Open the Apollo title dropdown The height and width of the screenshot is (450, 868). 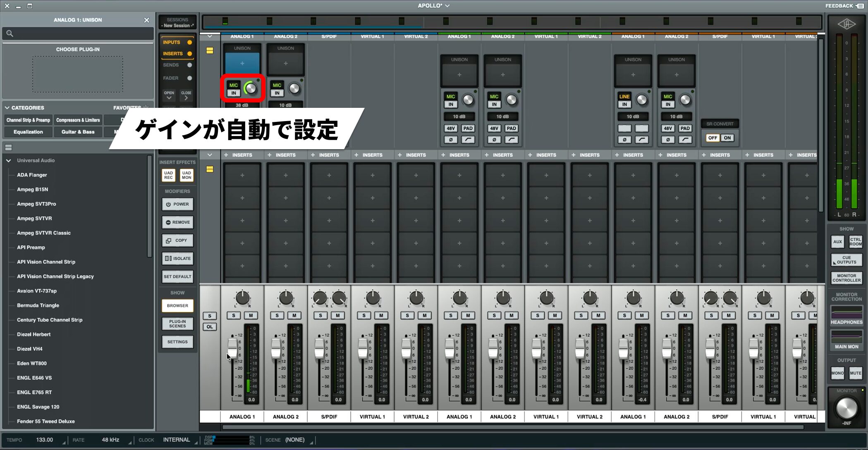tap(433, 6)
